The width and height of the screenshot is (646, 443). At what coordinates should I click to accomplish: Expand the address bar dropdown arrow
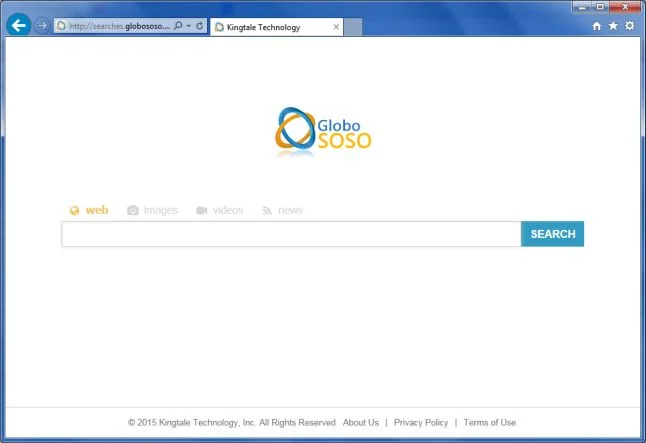(189, 26)
